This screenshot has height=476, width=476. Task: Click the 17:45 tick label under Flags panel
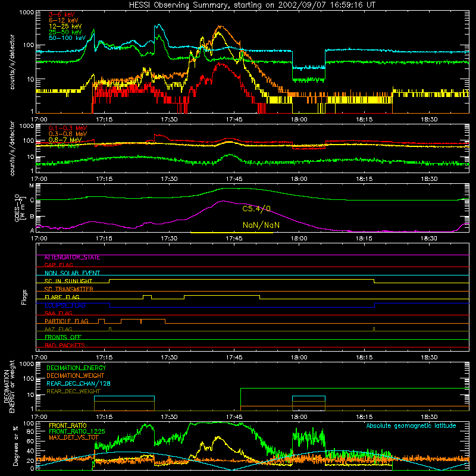tap(234, 358)
